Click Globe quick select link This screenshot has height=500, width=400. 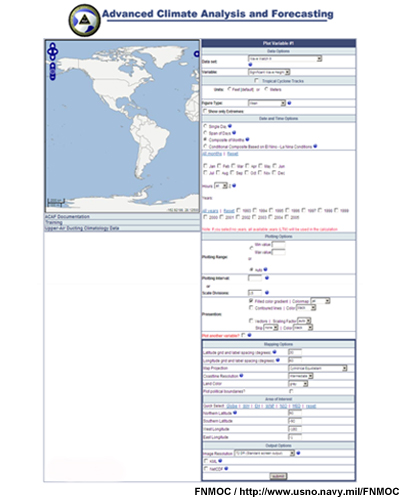[x=232, y=406]
